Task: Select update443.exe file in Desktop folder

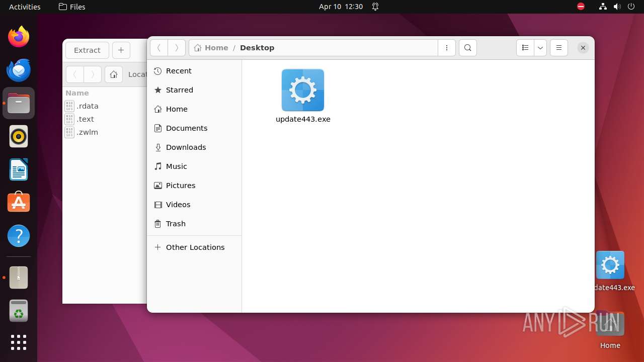Action: click(303, 96)
